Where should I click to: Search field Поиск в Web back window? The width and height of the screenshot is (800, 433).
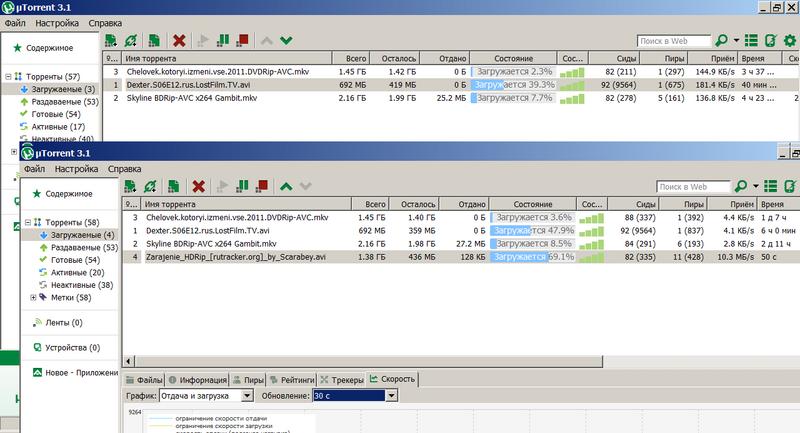coord(674,41)
